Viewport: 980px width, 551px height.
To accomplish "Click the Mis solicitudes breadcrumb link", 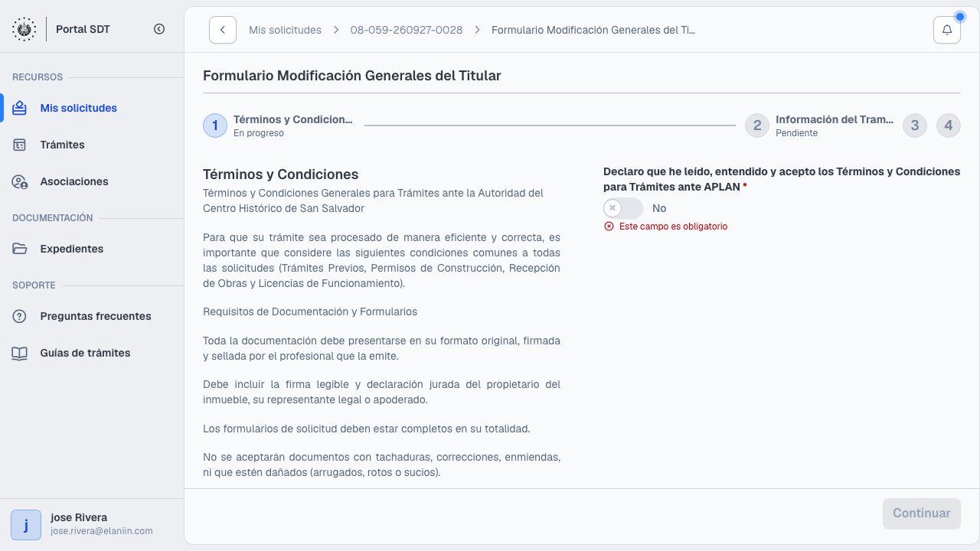I will pyautogui.click(x=285, y=30).
